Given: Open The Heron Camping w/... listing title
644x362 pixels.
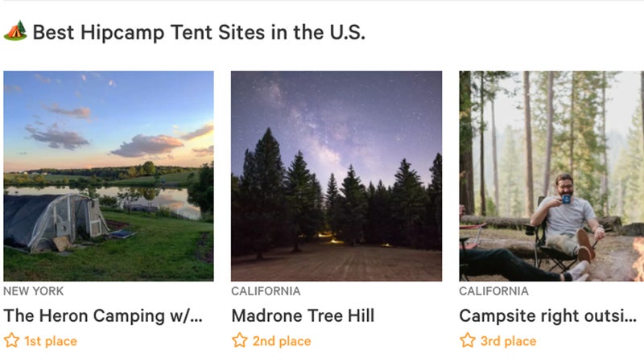Looking at the screenshot, I should [103, 316].
